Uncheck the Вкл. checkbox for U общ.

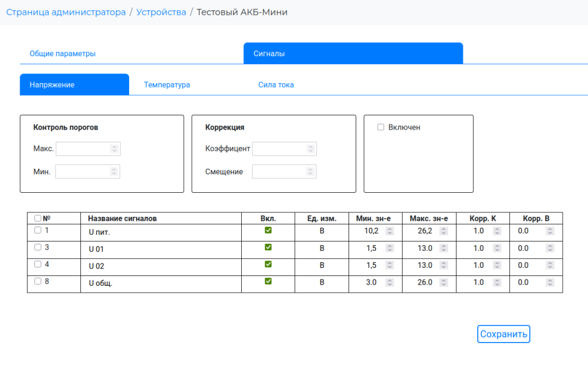click(x=268, y=281)
